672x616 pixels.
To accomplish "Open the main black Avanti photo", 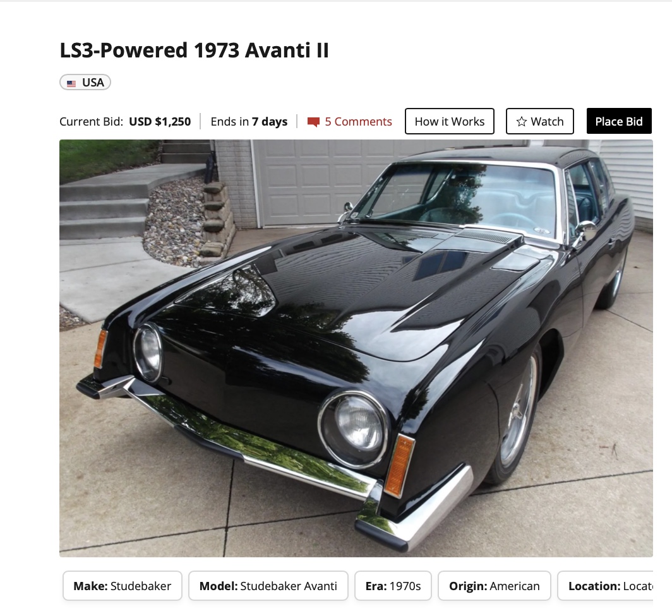I will 356,348.
